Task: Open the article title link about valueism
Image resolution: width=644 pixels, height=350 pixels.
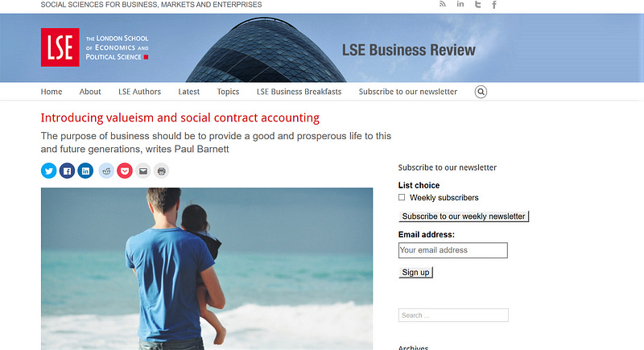Action: click(x=180, y=117)
